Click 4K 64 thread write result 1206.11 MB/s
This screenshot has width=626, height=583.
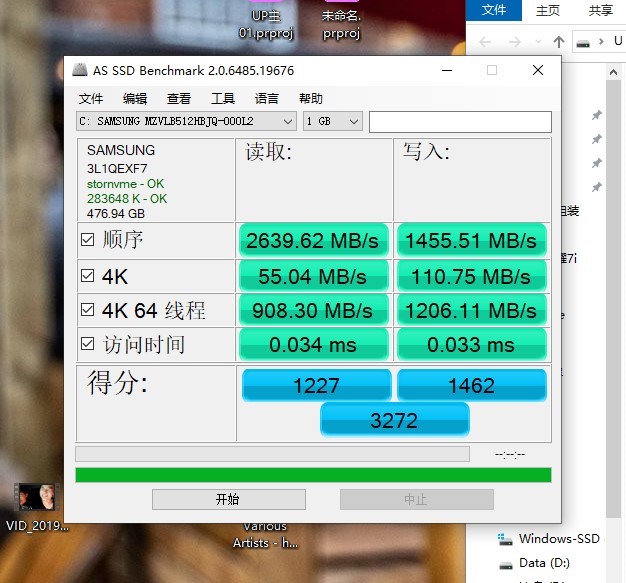[x=471, y=310]
